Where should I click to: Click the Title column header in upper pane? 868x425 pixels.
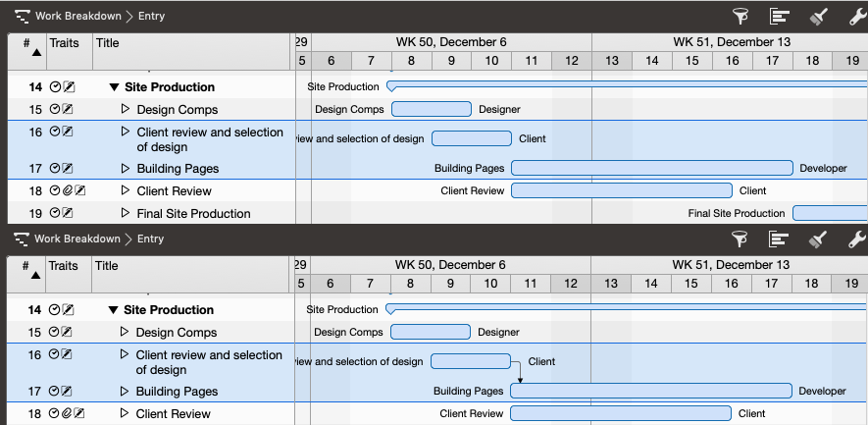[107, 43]
